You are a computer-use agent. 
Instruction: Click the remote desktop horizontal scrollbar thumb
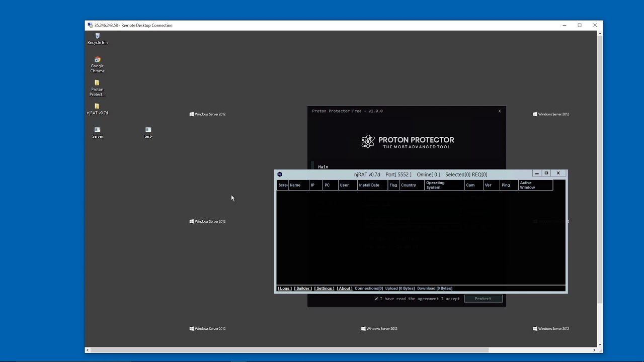click(290, 350)
